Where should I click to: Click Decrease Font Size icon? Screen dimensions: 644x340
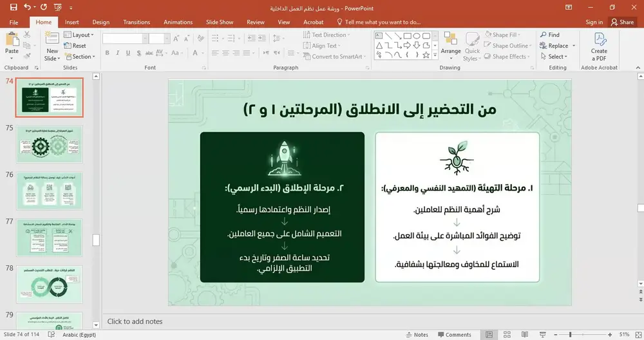(187, 39)
